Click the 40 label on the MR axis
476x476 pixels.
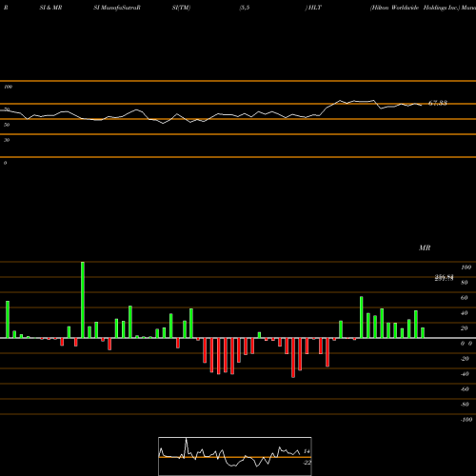coord(465,313)
